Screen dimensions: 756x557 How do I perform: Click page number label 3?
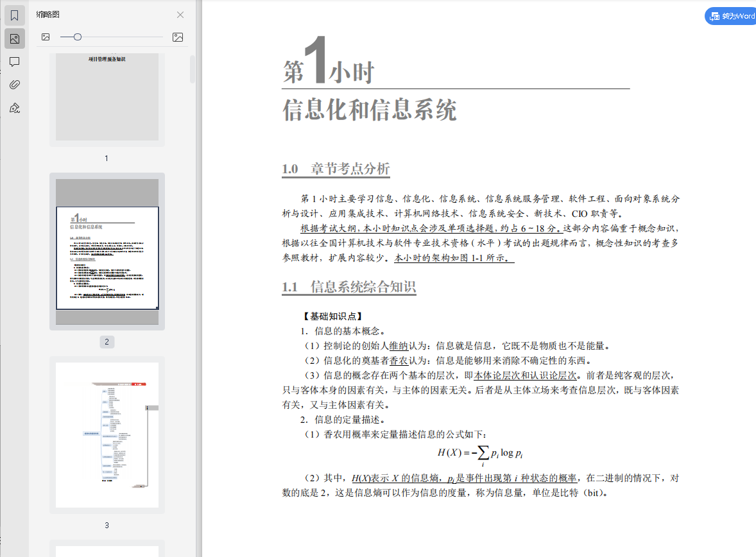(x=107, y=525)
